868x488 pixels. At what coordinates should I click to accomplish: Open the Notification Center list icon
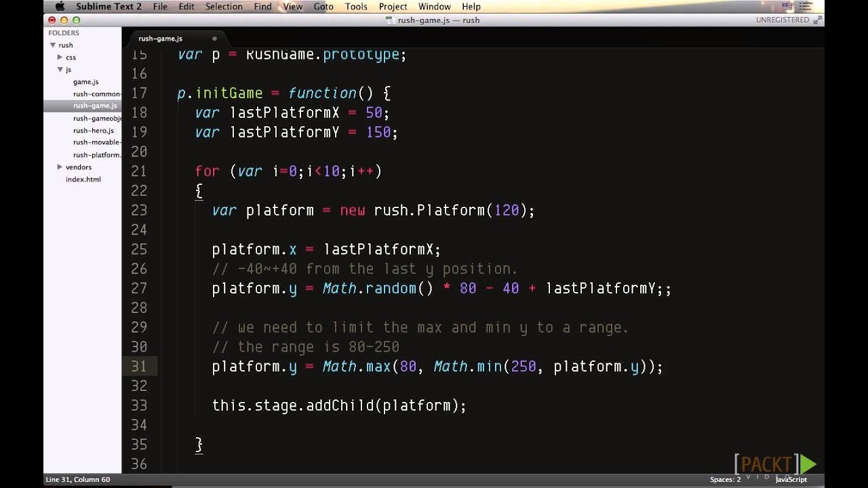(x=806, y=7)
